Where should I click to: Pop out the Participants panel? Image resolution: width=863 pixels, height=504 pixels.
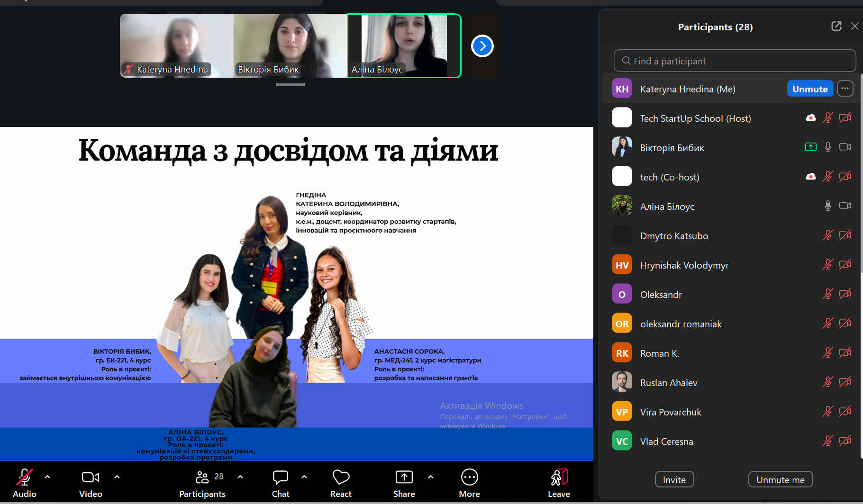836,27
